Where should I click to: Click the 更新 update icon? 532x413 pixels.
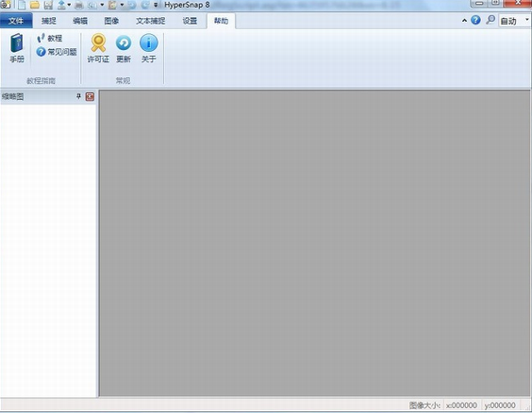[124, 48]
